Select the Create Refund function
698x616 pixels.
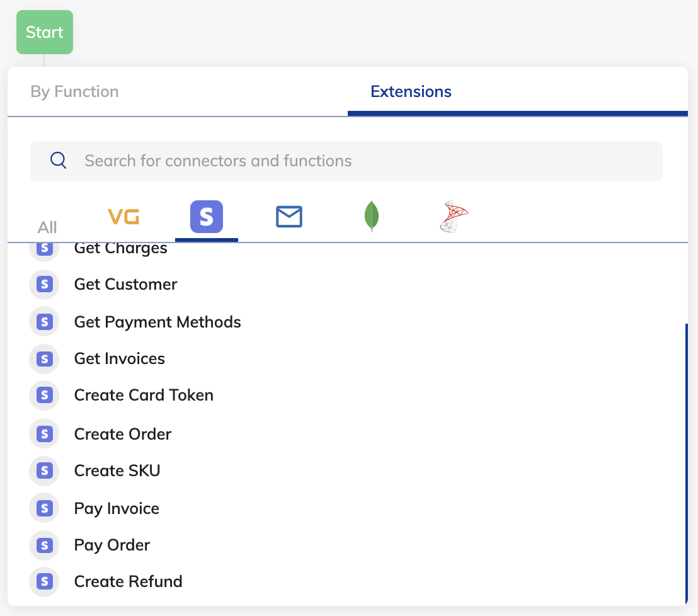129,582
